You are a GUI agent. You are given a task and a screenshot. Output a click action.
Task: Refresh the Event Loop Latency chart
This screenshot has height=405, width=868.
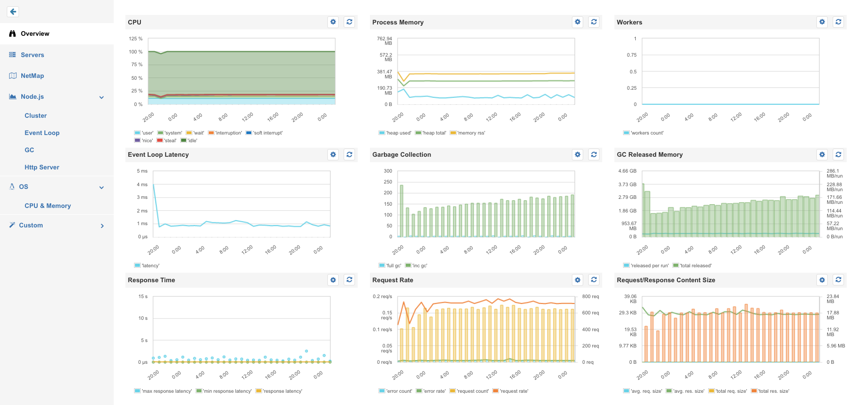click(x=350, y=154)
